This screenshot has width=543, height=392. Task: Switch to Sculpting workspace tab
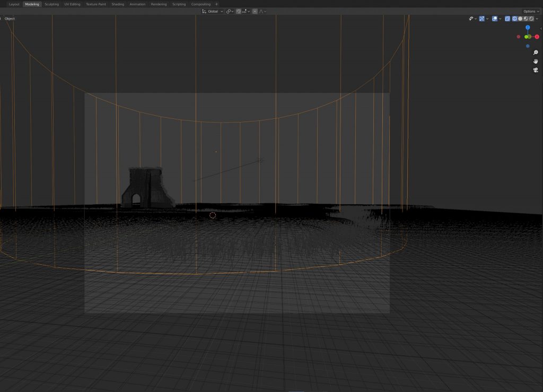click(x=51, y=4)
